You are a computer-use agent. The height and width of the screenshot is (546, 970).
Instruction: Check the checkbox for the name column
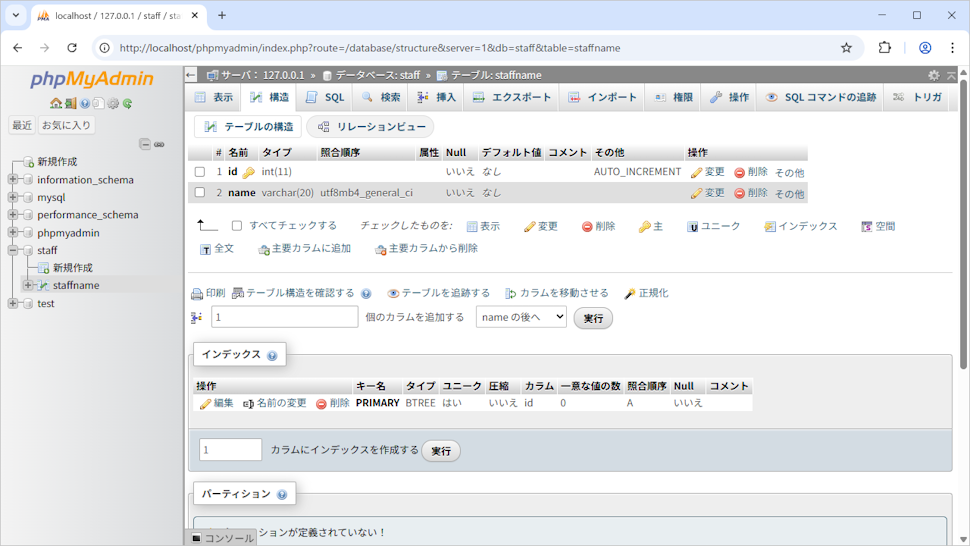coord(200,193)
